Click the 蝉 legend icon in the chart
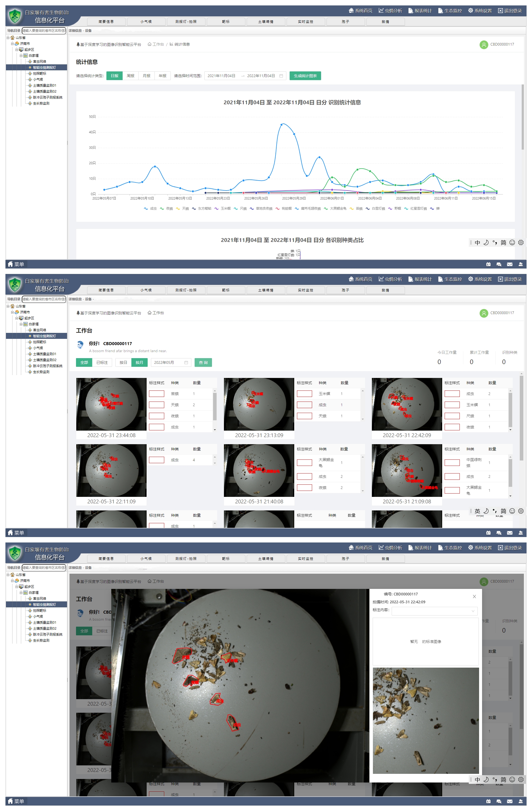This screenshot has width=532, height=811. coord(432,209)
